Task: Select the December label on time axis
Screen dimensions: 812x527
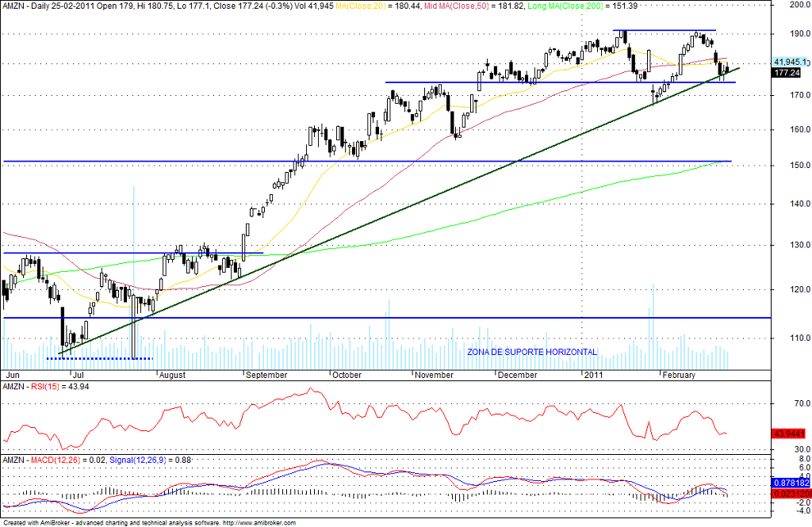Action: pos(517,376)
